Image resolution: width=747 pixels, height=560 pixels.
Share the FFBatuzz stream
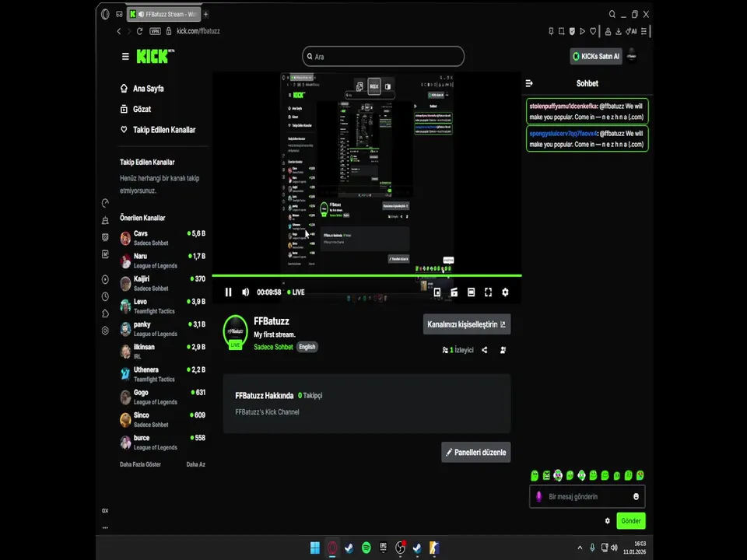[x=485, y=350]
